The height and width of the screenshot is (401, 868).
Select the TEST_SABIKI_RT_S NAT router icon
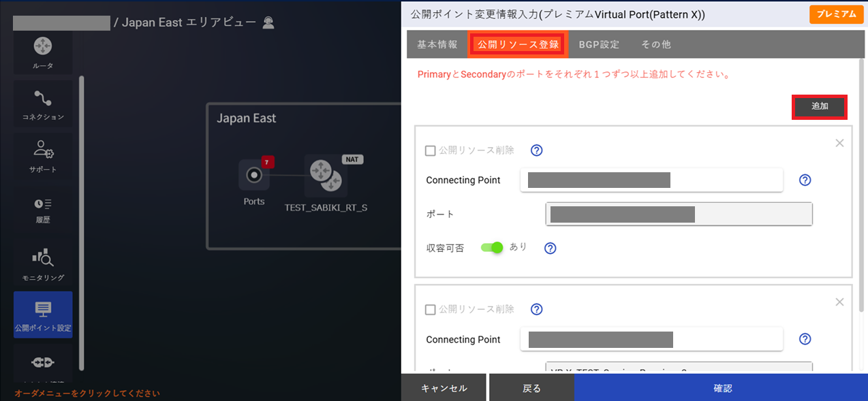coord(326,176)
